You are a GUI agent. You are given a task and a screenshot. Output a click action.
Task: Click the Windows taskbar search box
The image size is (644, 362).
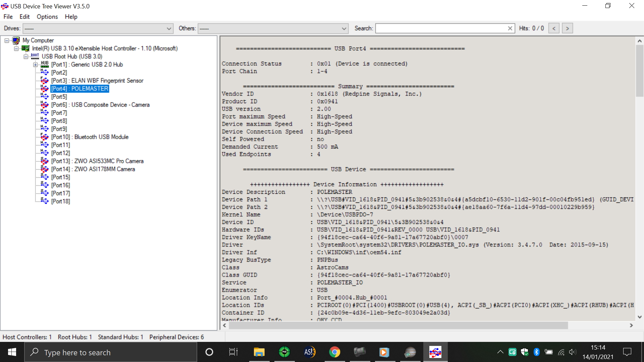click(111, 352)
